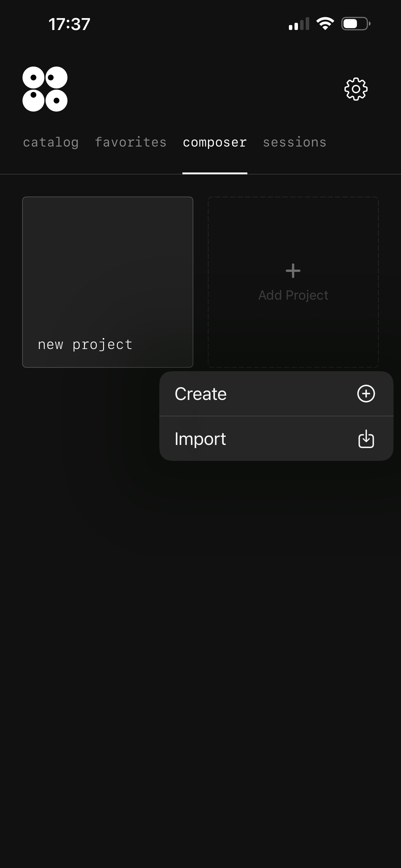Switch to the catalog tab

pyautogui.click(x=51, y=142)
